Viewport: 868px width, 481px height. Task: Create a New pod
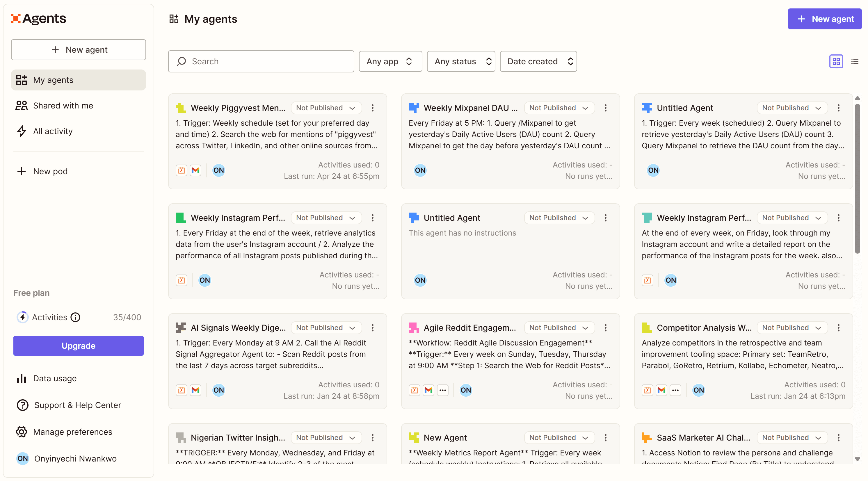78,171
